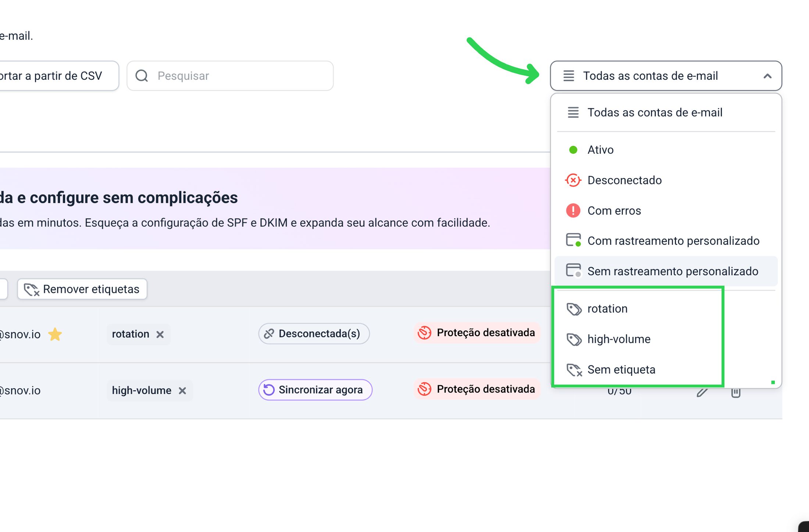Remove the rotation tag with its X
This screenshot has height=532, width=809.
coord(160,334)
